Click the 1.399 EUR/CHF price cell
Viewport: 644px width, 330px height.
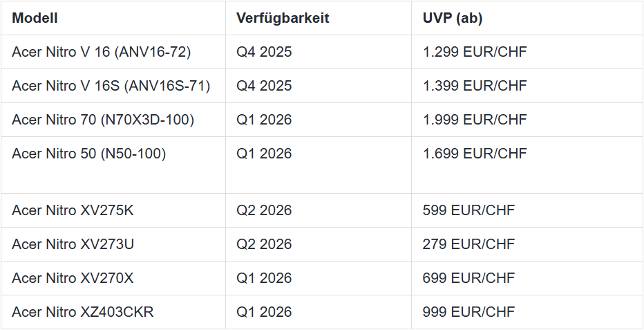[x=527, y=86]
